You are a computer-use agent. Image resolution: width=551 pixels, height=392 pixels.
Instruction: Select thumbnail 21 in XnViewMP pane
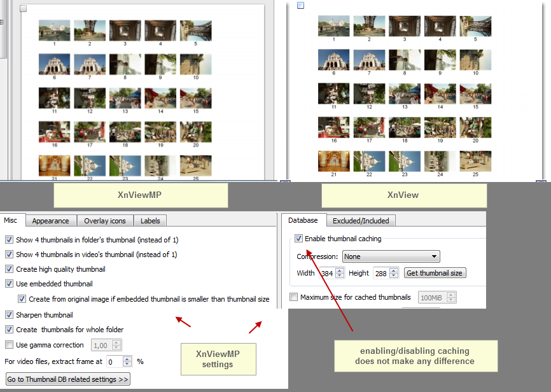(55, 165)
